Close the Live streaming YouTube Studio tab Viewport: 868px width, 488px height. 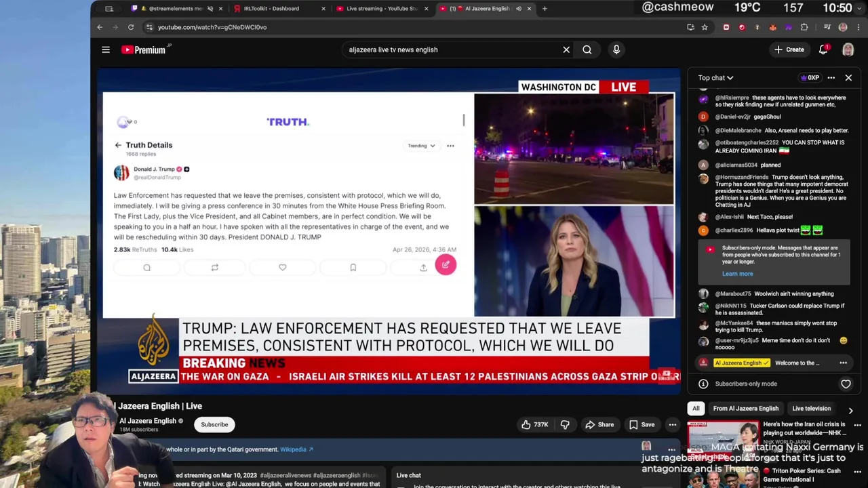tap(426, 9)
